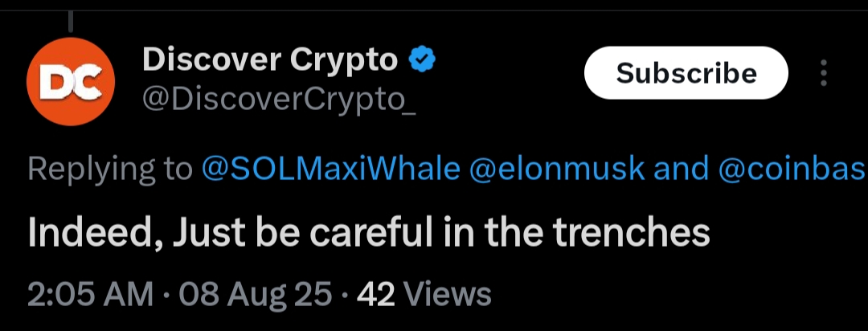The height and width of the screenshot is (331, 868).
Task: Click the @DiscoverCrypto_ handle
Action: coord(279,99)
